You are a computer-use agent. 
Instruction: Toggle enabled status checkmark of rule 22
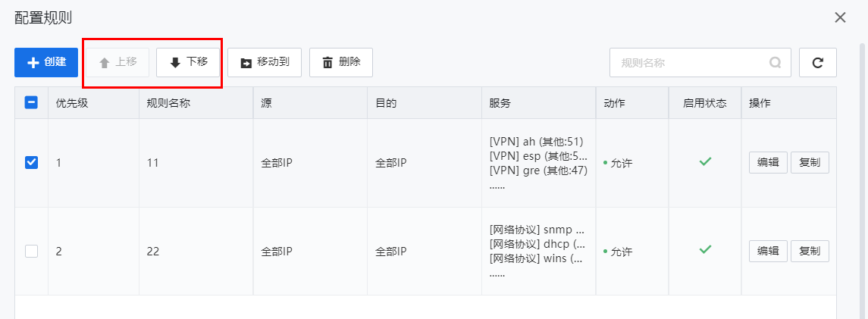705,249
